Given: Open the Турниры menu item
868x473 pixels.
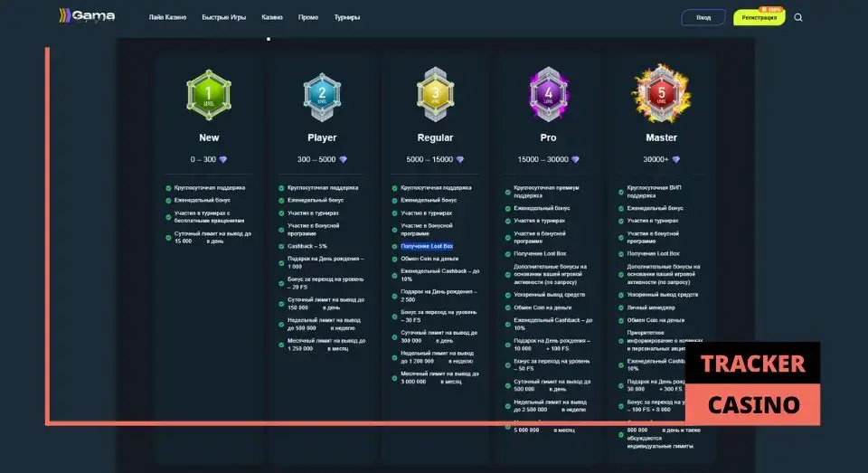Looking at the screenshot, I should 346,17.
